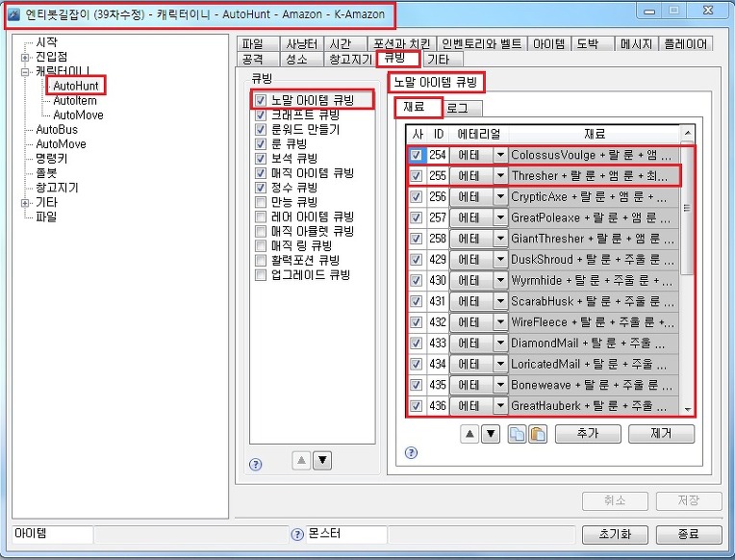Enable 레어 아이템 큐빙 checkbox
Image resolution: width=735 pixels, height=560 pixels.
click(x=261, y=216)
